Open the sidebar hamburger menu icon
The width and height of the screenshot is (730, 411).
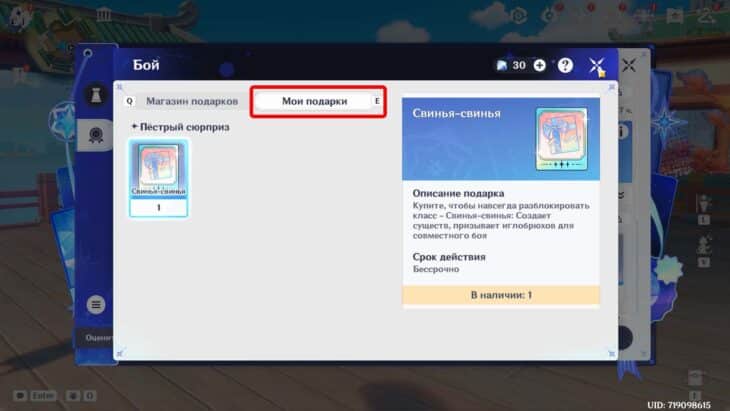click(96, 305)
